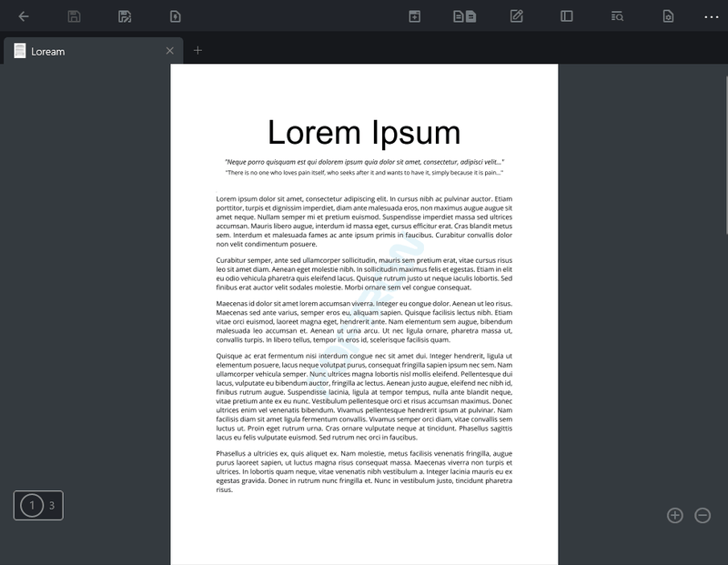728x565 pixels.
Task: Zoom in with the plus circle button
Action: click(x=674, y=515)
